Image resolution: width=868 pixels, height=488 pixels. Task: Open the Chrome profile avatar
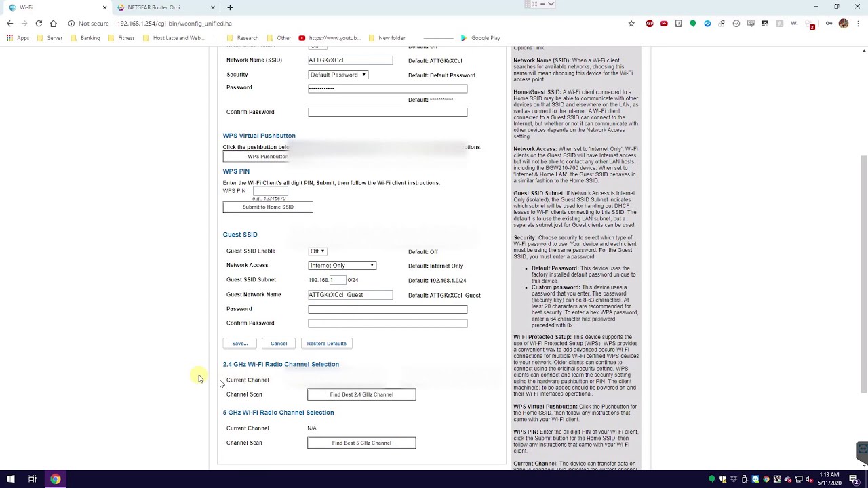tap(844, 24)
